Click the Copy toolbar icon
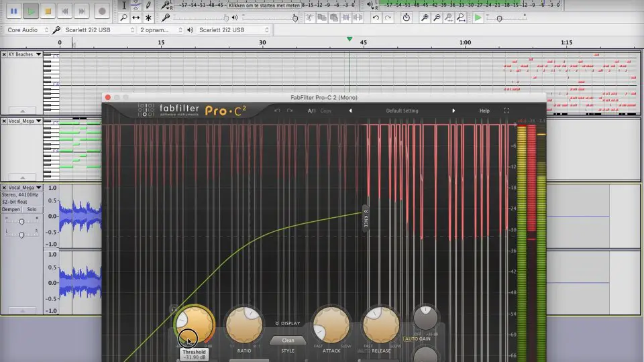 (x=322, y=17)
